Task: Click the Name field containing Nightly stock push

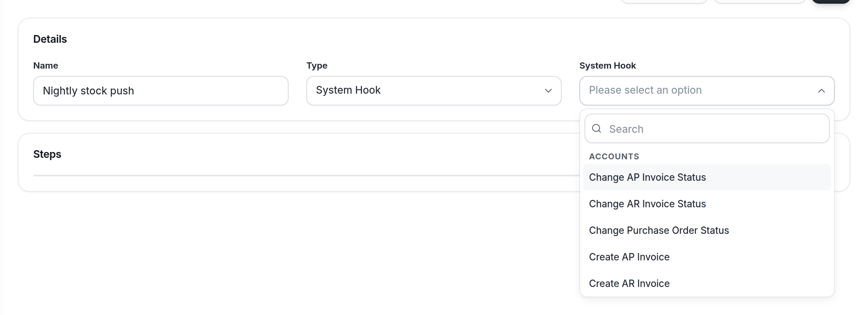Action: (x=161, y=91)
